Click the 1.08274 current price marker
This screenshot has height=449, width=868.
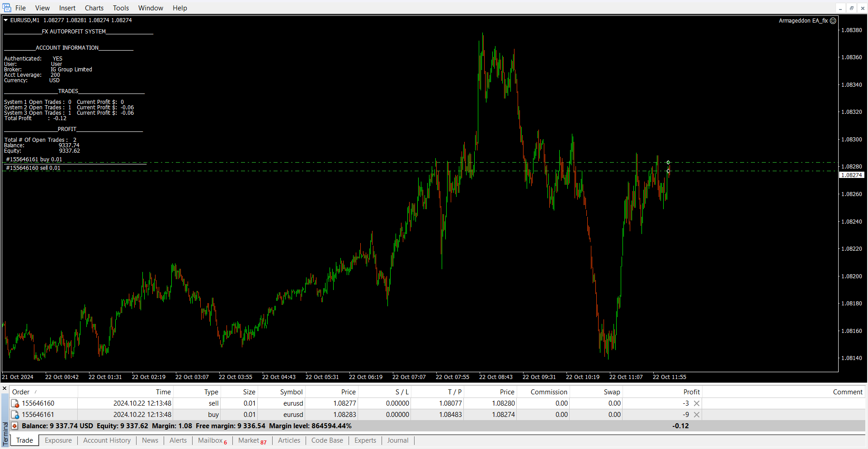[851, 175]
